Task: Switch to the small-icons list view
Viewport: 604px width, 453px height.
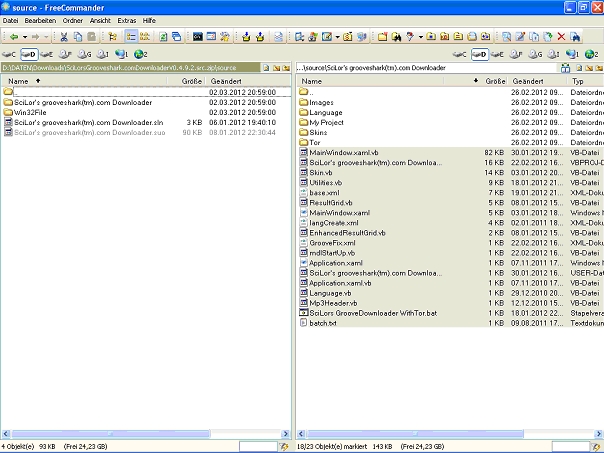Action: click(x=145, y=37)
